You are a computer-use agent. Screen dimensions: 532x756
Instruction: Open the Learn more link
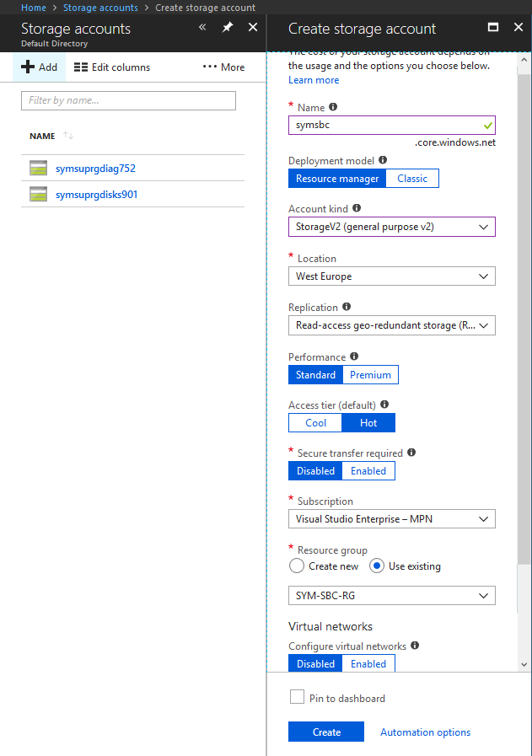coord(314,80)
